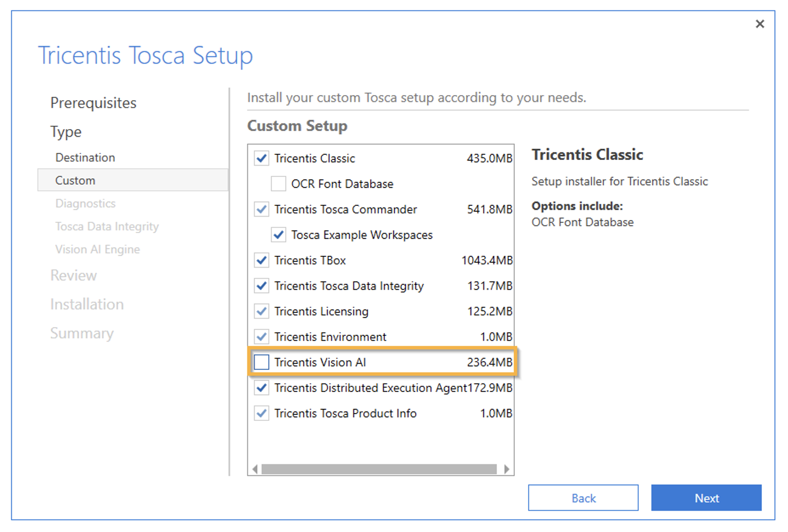Image resolution: width=788 pixels, height=532 pixels.
Task: Click the 1043.4MB size value
Action: [x=487, y=260]
